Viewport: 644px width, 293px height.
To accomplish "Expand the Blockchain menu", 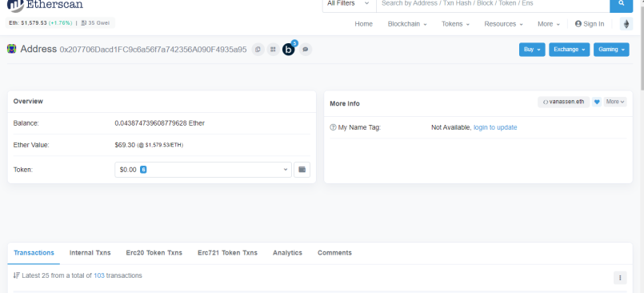I will (x=407, y=24).
